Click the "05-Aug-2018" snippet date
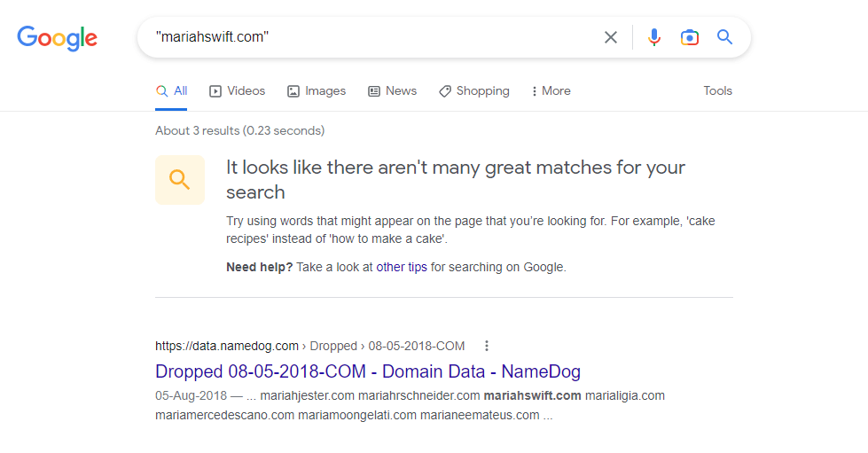This screenshot has width=868, height=453. (191, 395)
